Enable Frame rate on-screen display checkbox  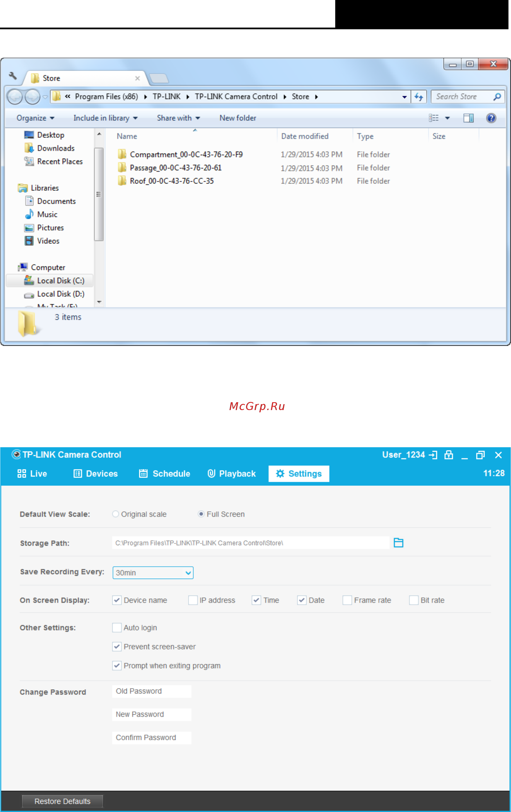click(347, 600)
